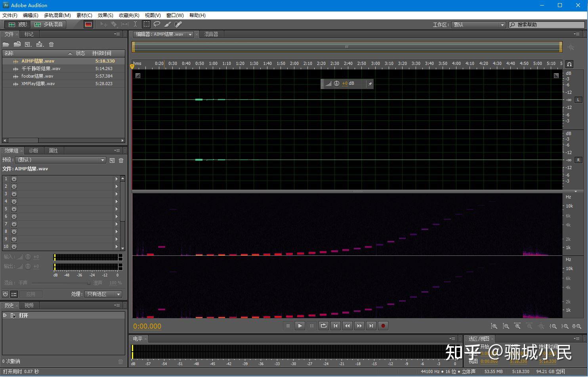Open the 预设 presets dropdown
This screenshot has width=588, height=377.
coord(103,160)
